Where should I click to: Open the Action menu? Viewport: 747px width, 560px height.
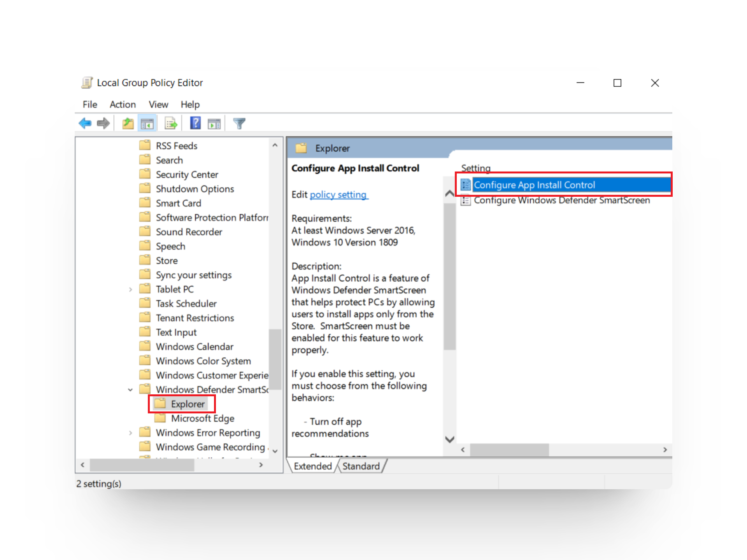click(123, 104)
